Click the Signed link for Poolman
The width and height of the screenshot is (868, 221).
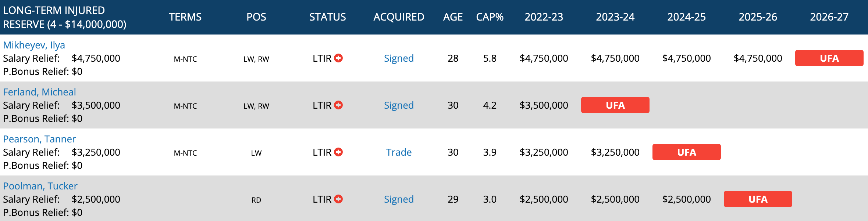point(399,199)
